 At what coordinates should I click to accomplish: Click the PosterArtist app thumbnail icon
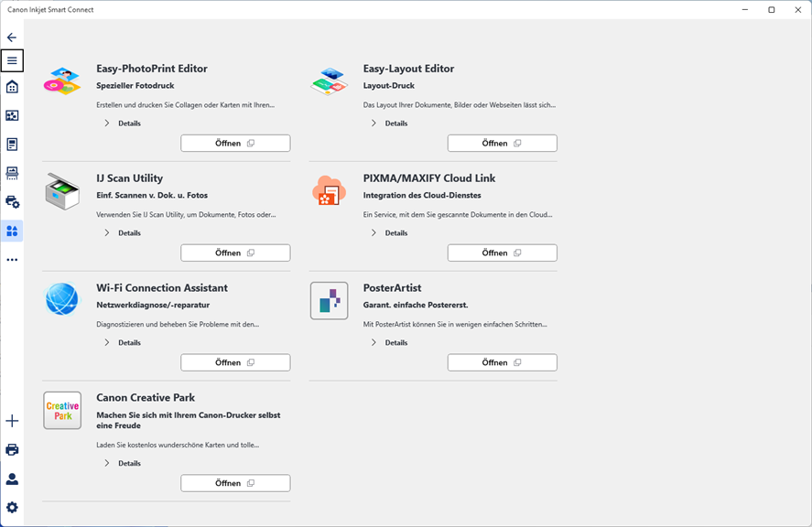[x=330, y=301]
